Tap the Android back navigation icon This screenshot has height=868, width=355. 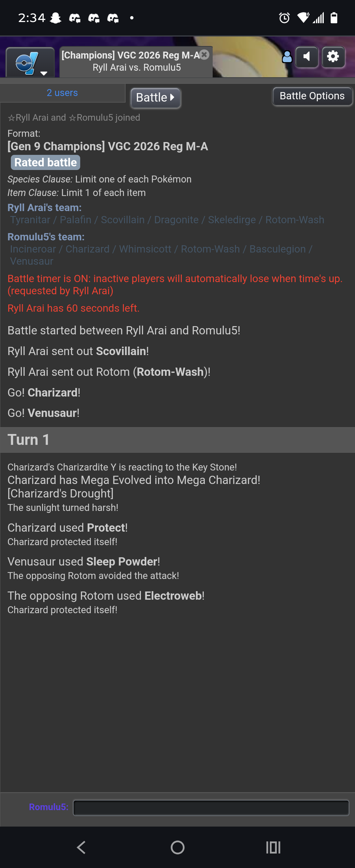tap(82, 847)
